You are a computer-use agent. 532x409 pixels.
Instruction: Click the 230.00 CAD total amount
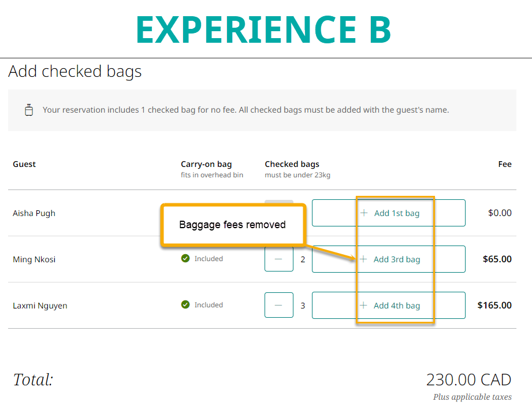pyautogui.click(x=468, y=380)
